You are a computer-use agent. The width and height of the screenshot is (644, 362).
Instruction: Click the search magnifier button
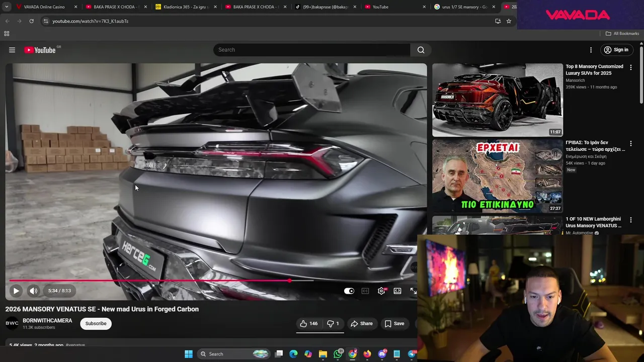point(421,50)
